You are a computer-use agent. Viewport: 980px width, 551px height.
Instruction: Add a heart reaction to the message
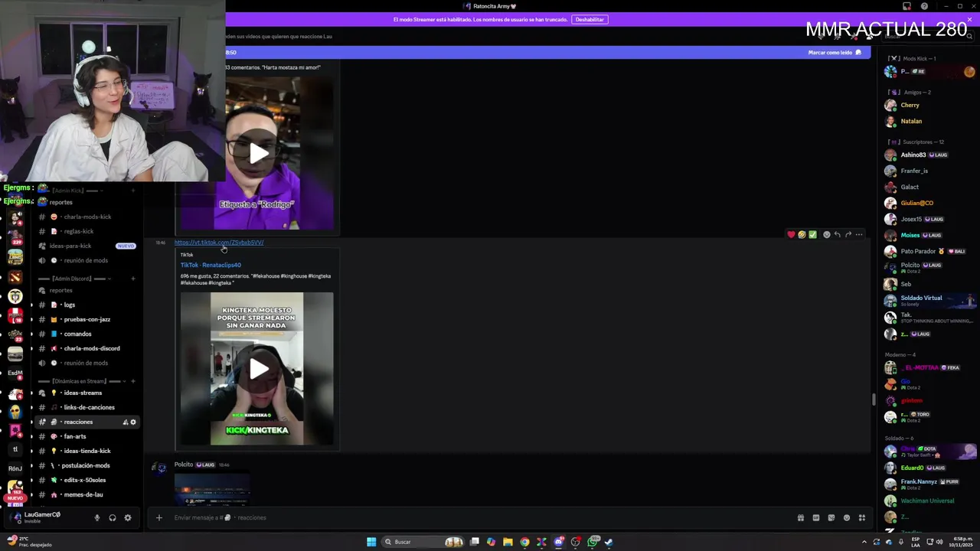coord(791,235)
